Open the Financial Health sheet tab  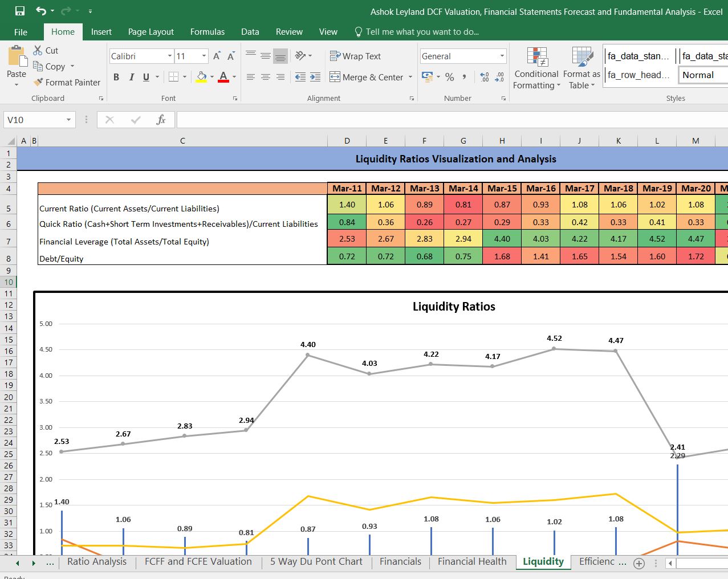coord(472,562)
